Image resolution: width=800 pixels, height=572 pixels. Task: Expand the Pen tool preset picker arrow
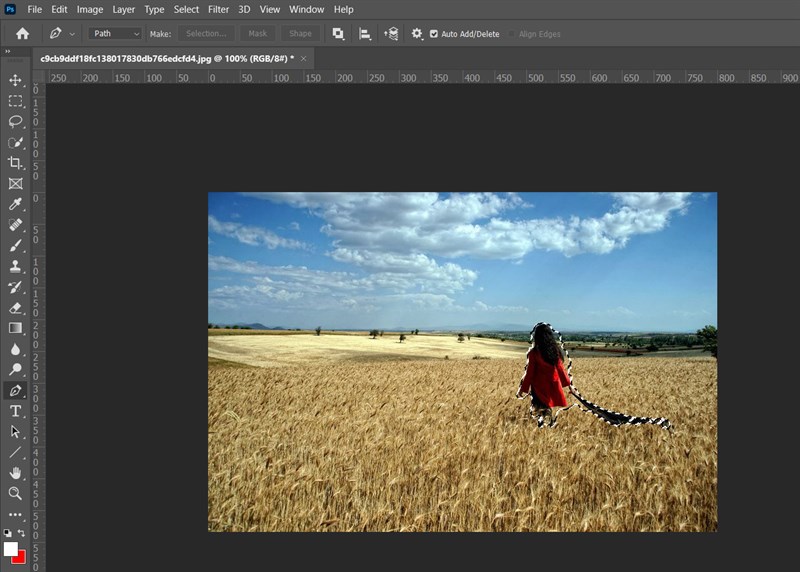(72, 34)
